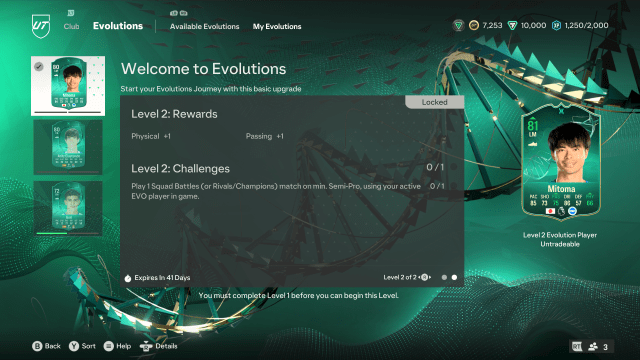Viewport: 640px width, 360px height.
Task: Select the 72-rated evolution card thumbnail
Action: tap(68, 208)
